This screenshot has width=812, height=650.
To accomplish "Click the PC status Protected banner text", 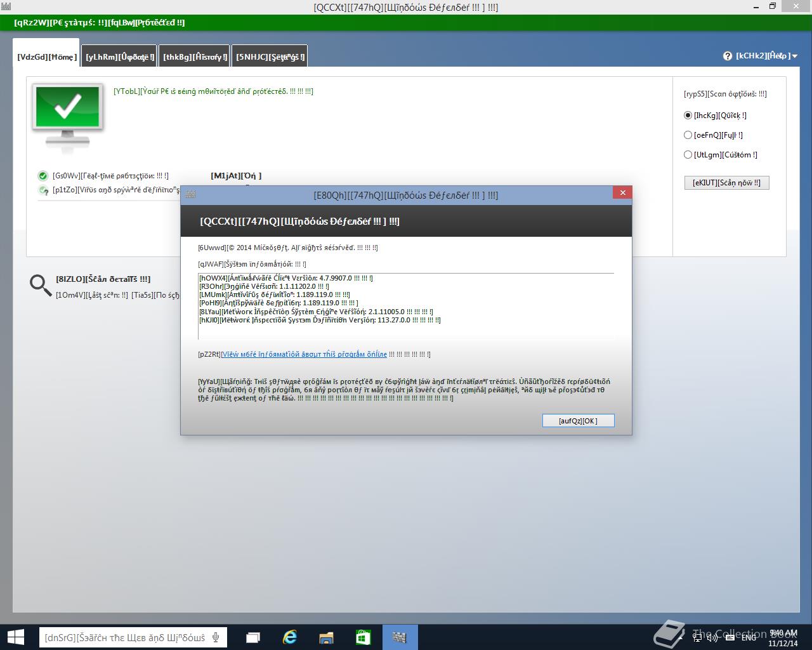I will [100, 22].
